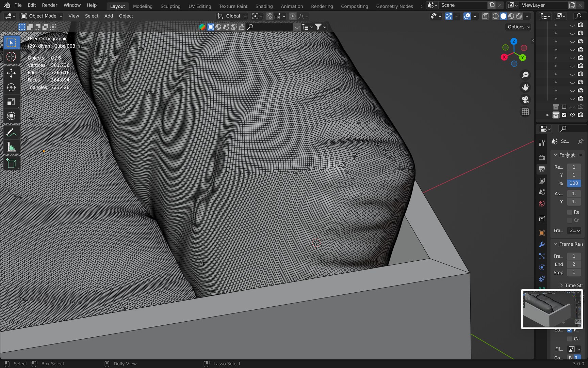Click the Pan hand viewport gizmo
Screen dimensions: 588x368
pos(525,87)
